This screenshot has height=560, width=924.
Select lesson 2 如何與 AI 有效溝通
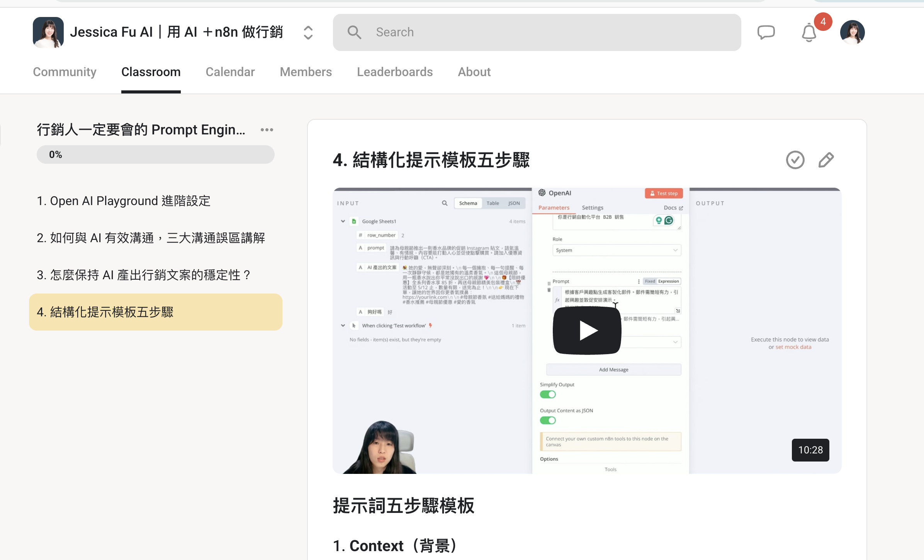coord(151,238)
